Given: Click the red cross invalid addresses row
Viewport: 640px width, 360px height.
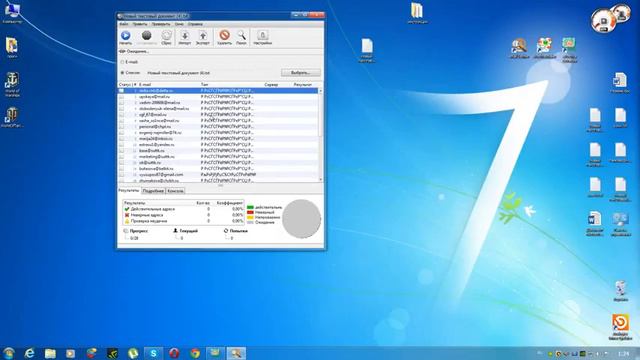Looking at the screenshot, I should 183,215.
